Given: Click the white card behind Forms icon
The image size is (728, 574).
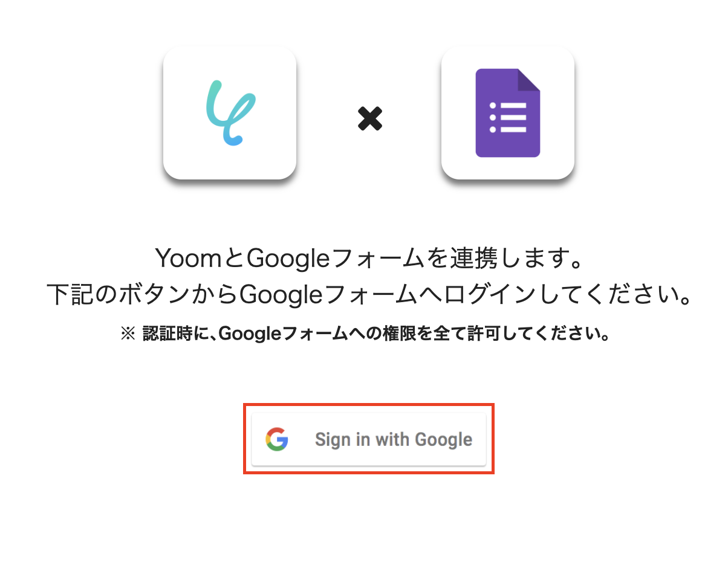Looking at the screenshot, I should tap(508, 113).
